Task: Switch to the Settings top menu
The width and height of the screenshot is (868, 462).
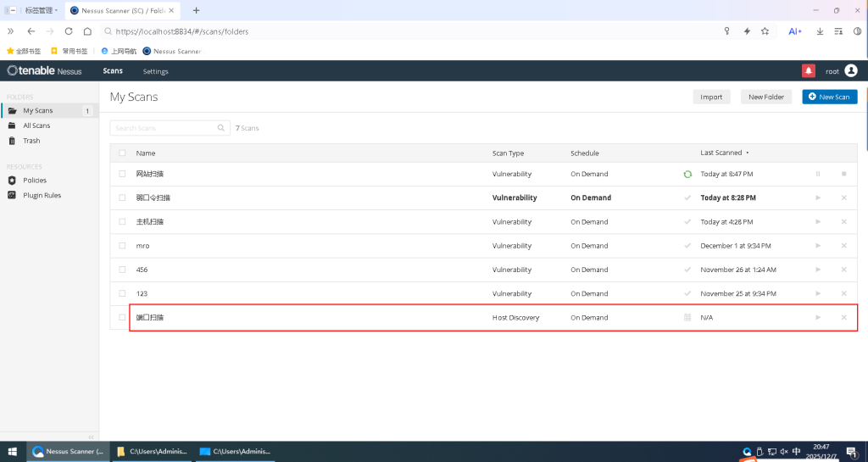Action: click(155, 71)
